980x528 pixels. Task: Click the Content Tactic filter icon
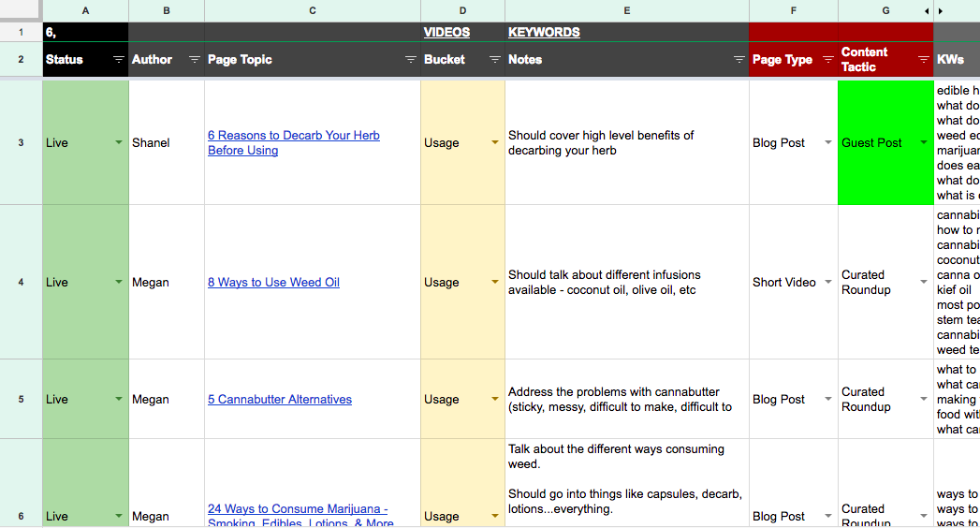pos(923,60)
